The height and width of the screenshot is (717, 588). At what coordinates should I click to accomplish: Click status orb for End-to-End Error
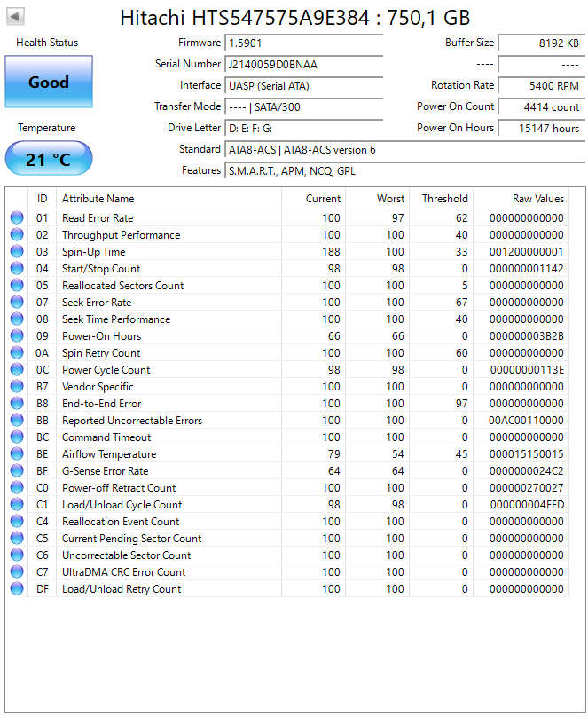17,403
